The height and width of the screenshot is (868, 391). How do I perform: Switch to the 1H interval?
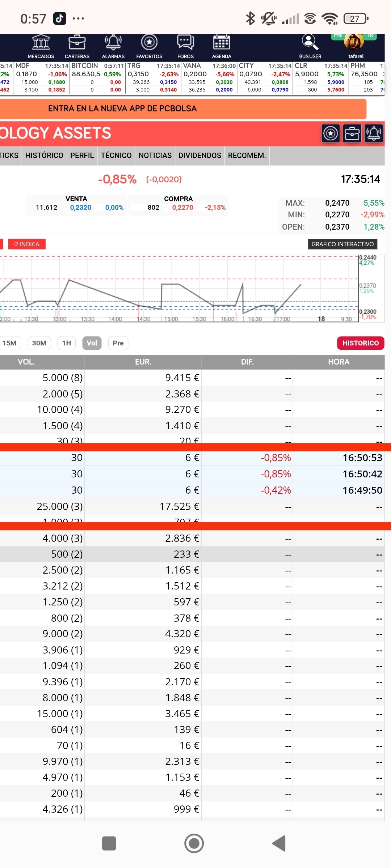point(67,343)
